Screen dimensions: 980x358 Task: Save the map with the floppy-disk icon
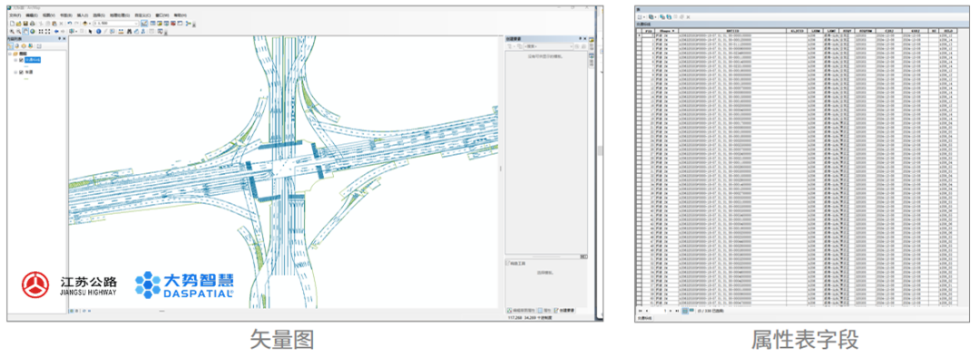(25, 24)
